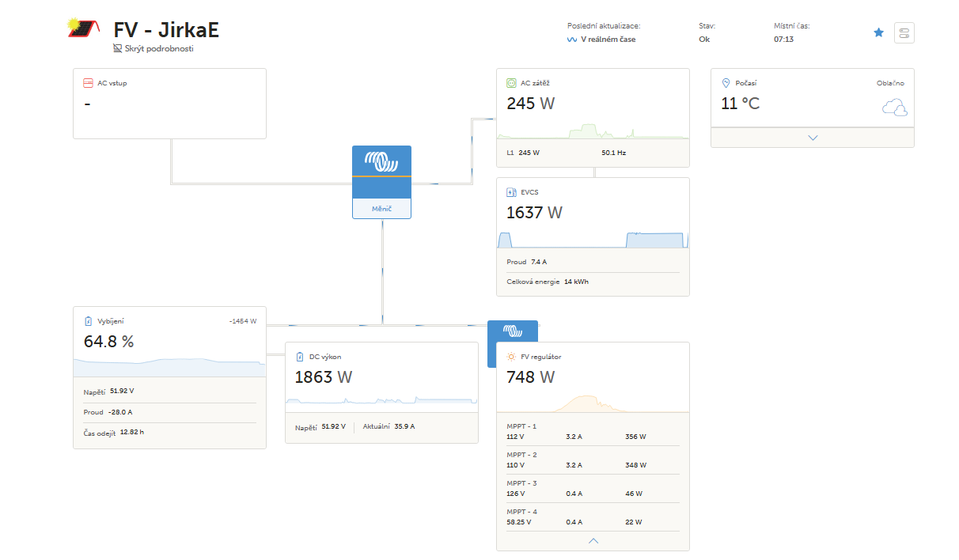The image size is (959, 560).
Task: Click the EVCS charging station icon
Action: coord(511,191)
